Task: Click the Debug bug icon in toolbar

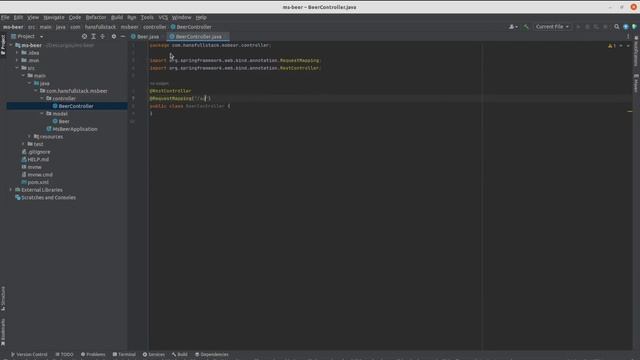Action: tap(587, 27)
